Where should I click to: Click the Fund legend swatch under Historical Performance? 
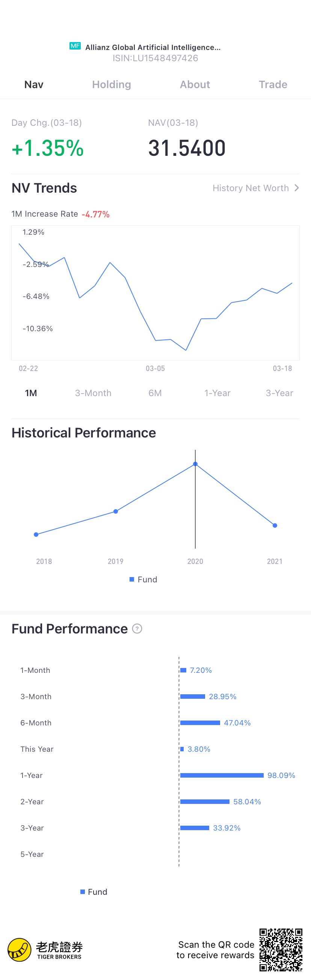click(132, 579)
